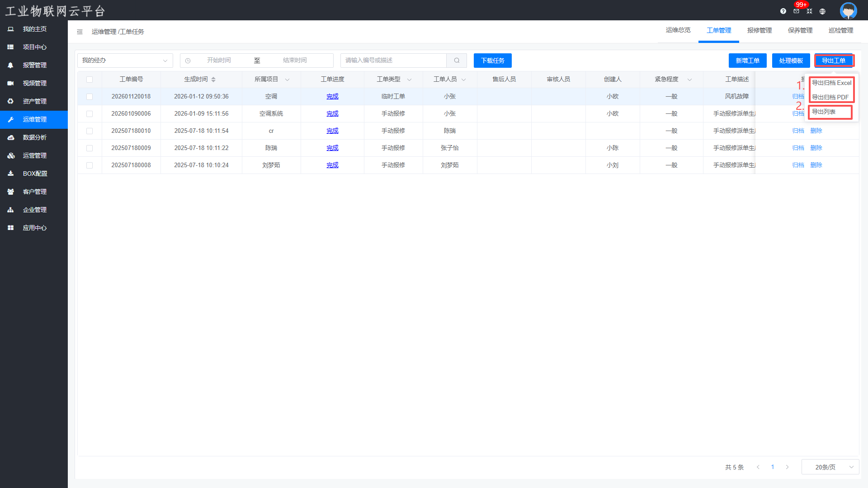Click the help question mark icon
868x488 pixels.
[x=783, y=11]
